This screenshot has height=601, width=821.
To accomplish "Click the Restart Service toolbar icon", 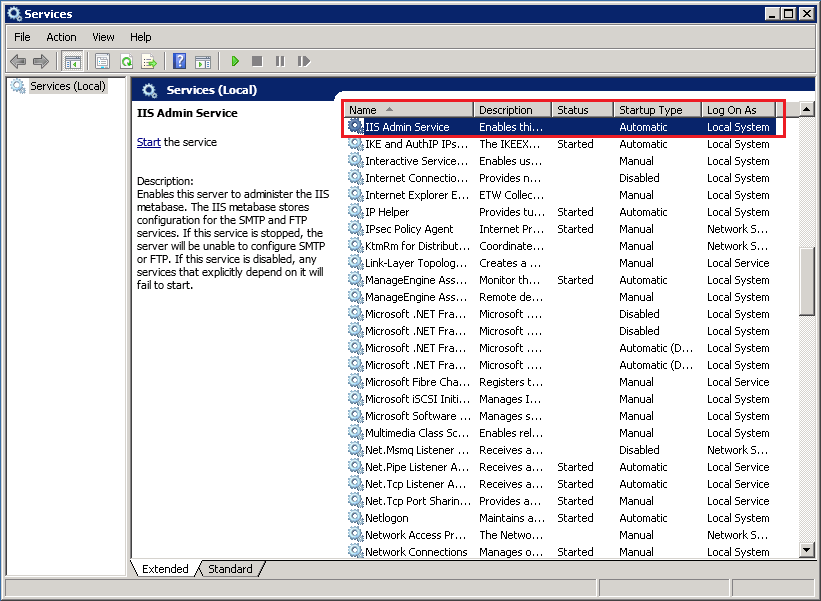I will (x=301, y=61).
